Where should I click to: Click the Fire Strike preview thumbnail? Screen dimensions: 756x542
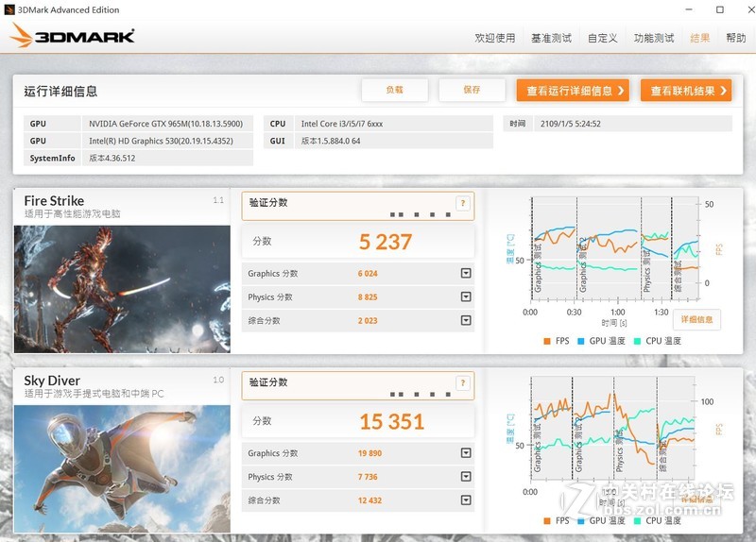(122, 290)
